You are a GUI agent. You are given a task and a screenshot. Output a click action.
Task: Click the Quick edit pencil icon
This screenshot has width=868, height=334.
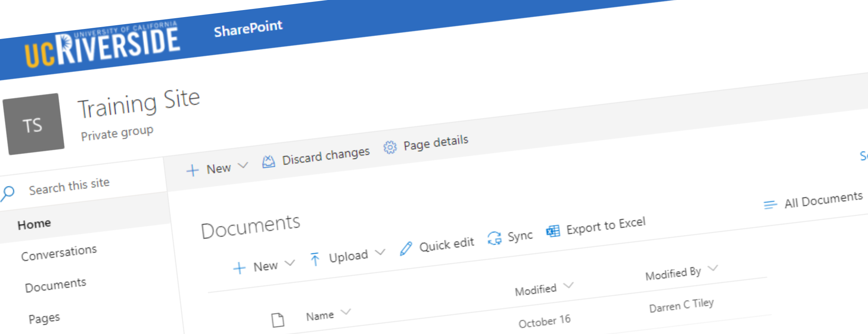click(406, 249)
